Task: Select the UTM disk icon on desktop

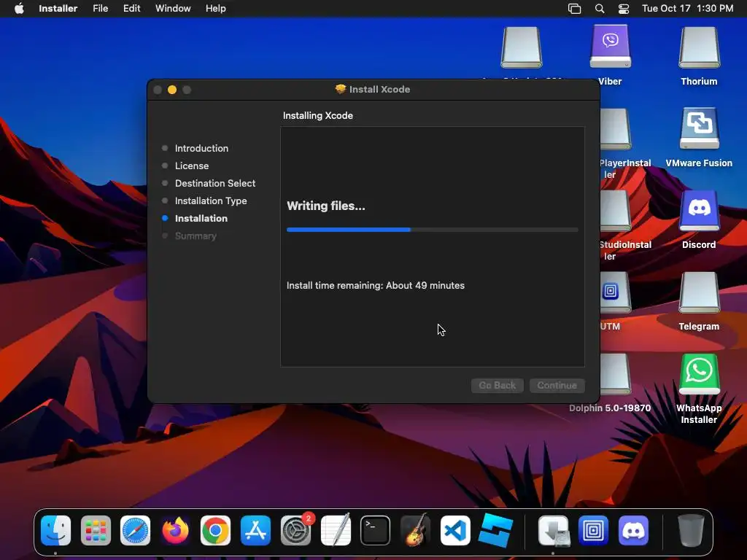Action: click(x=615, y=292)
